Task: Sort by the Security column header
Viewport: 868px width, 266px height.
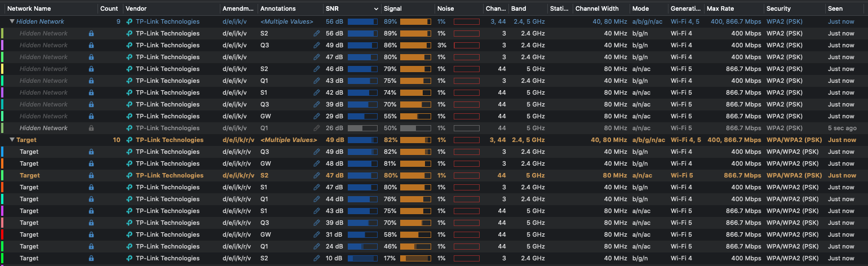Action: [778, 9]
